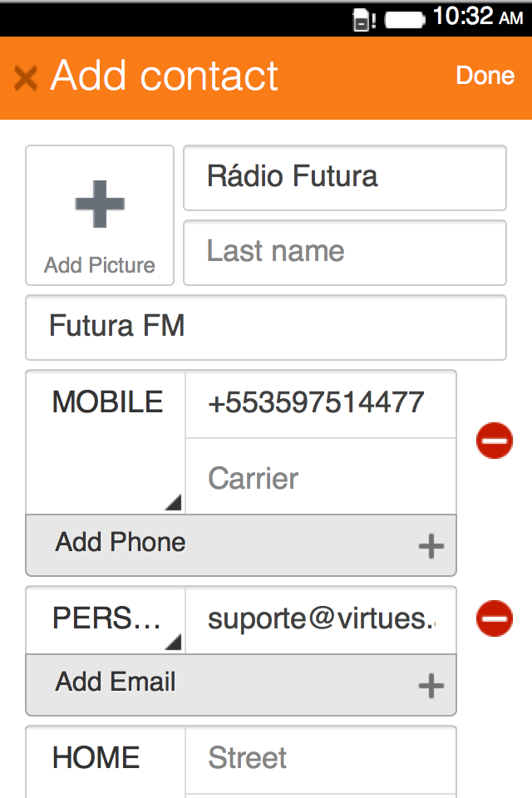Viewport: 532px width, 798px height.
Task: Remove the personal email entry
Action: (x=495, y=619)
